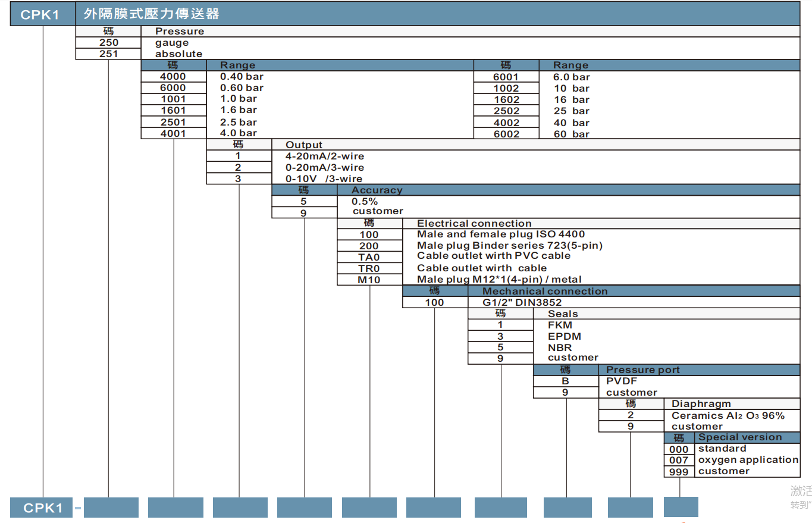
Task: Click range code 4000
Action: tap(173, 76)
